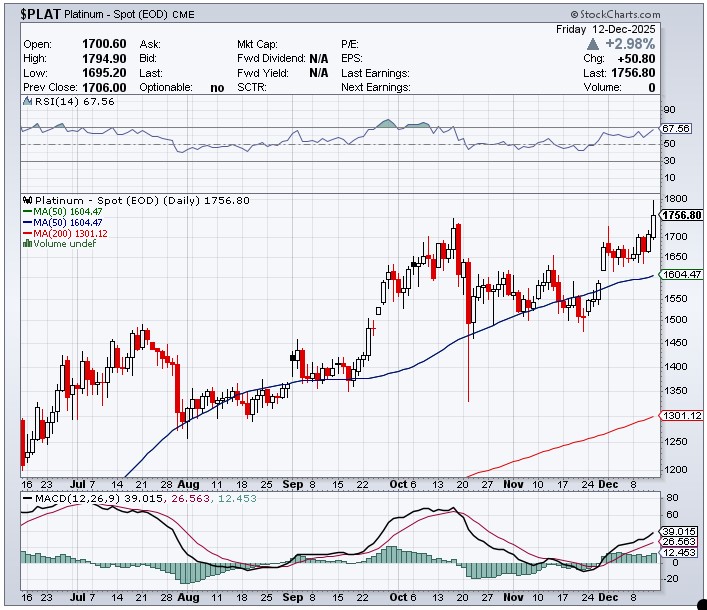The width and height of the screenshot is (707, 610).
Task: Click the 1301.12 tag on right axis
Action: tap(681, 416)
